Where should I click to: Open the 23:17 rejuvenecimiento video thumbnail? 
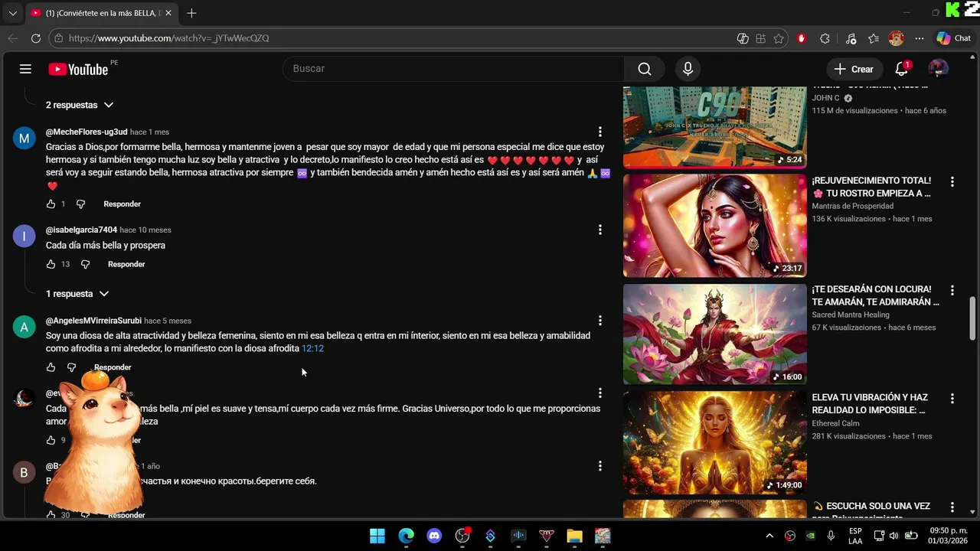point(715,226)
